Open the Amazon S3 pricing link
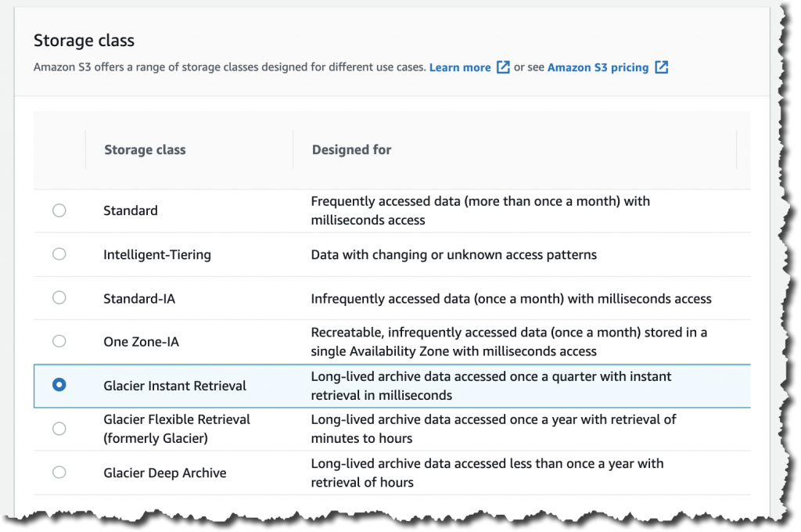Screen dimensions: 801x532 [598, 67]
